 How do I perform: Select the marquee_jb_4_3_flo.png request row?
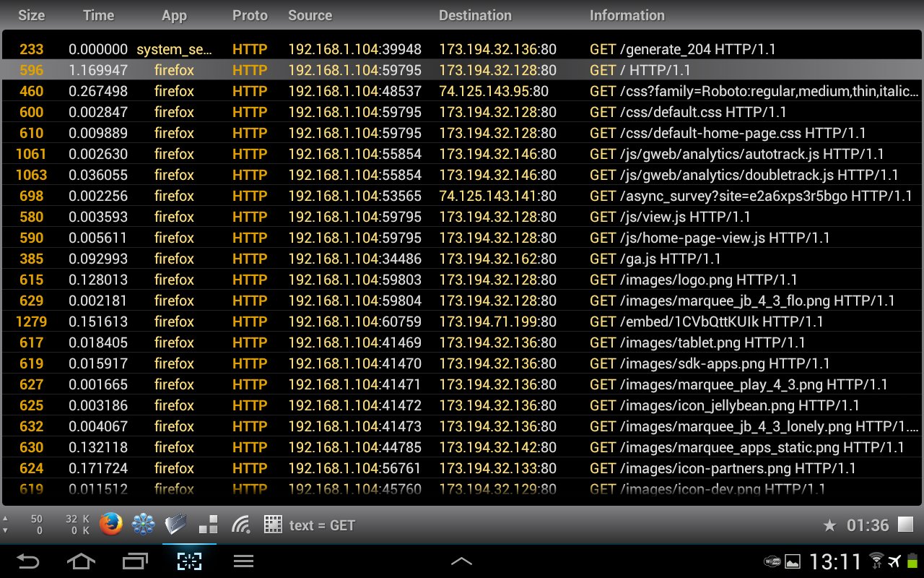click(x=462, y=301)
